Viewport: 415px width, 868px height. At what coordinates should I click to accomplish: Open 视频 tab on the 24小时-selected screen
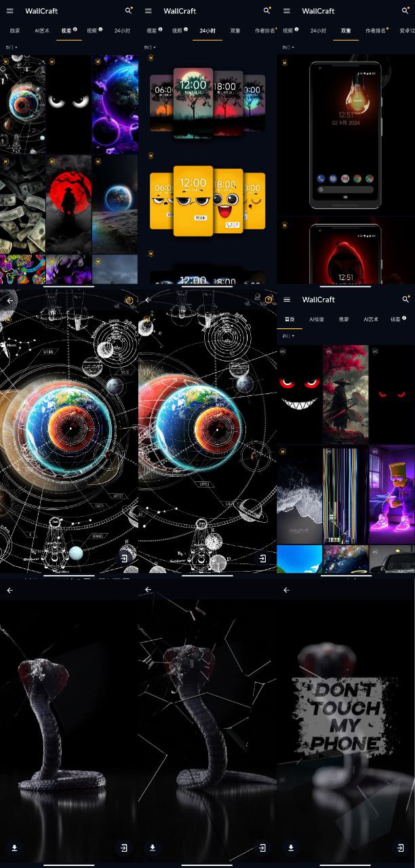click(180, 31)
